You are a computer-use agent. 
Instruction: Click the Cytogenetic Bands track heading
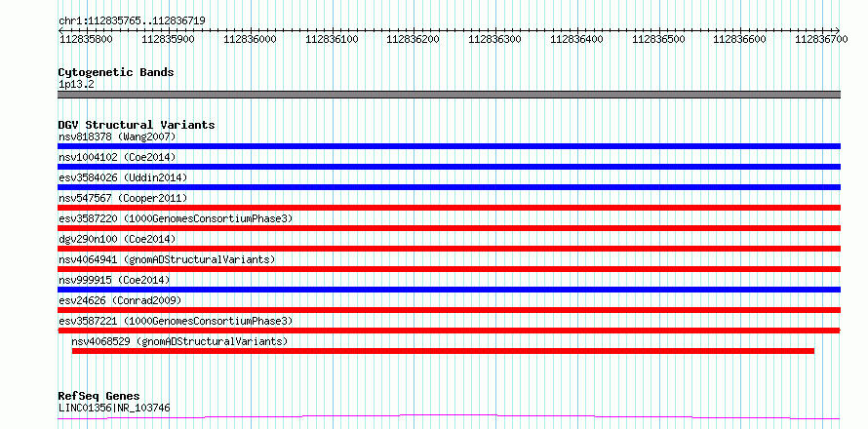(x=116, y=72)
